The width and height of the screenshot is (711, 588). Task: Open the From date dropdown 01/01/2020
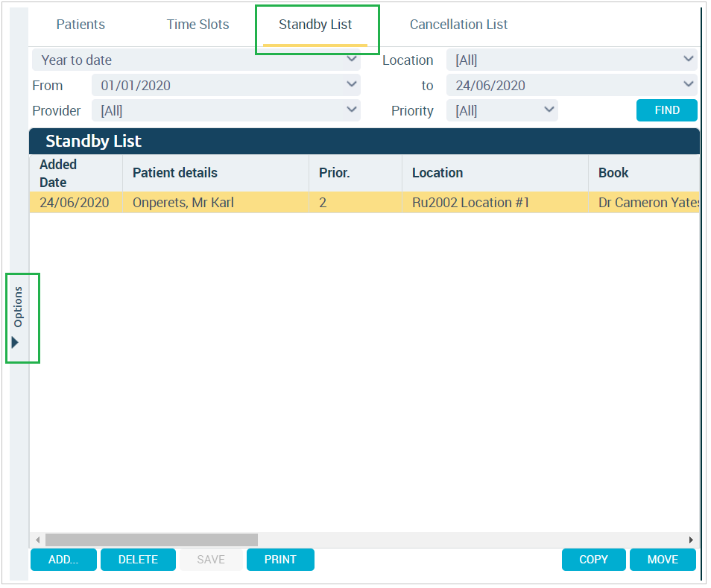[226, 85]
